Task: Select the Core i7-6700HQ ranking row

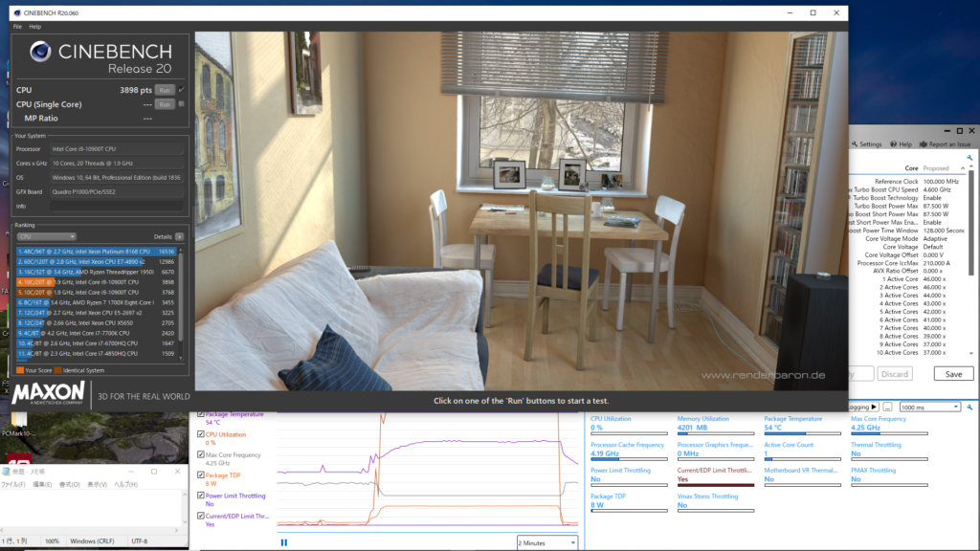Action: tap(97, 343)
